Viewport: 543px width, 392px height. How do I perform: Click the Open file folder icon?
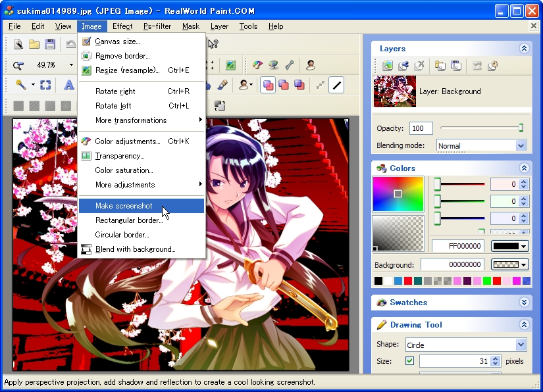[x=34, y=44]
